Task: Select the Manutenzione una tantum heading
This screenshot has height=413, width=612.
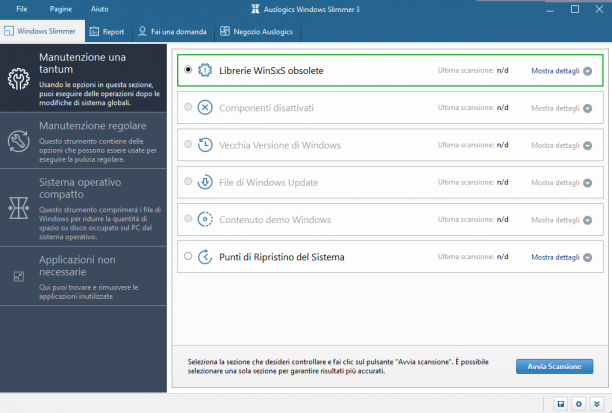Action: (82, 63)
